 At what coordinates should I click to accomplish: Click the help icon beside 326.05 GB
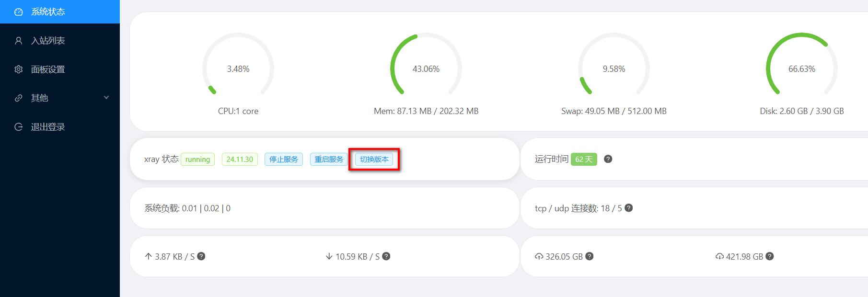(590, 256)
